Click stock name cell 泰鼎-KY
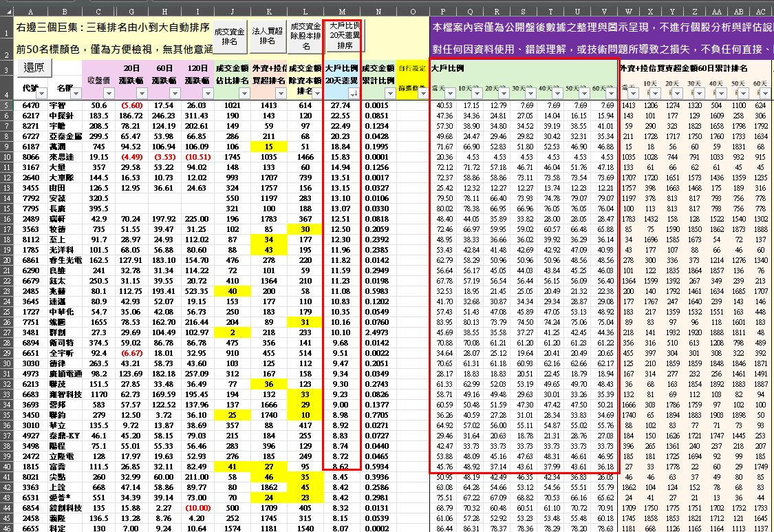 pyautogui.click(x=65, y=436)
